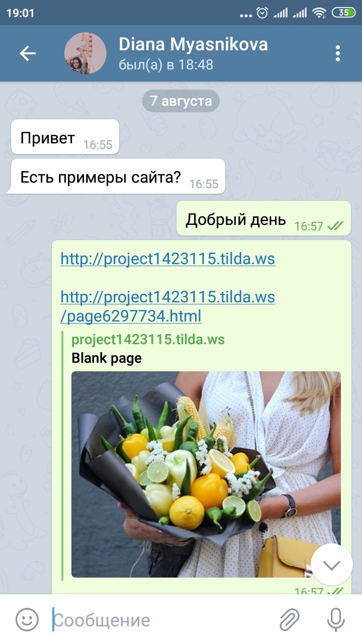Tap the Diana Myasnikova chat title

coord(193,45)
